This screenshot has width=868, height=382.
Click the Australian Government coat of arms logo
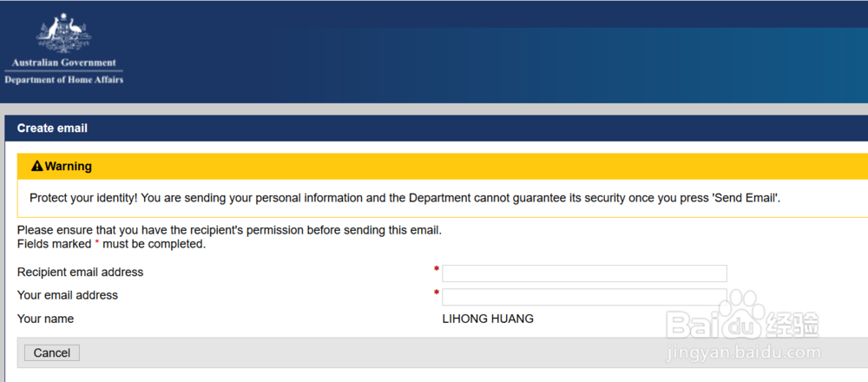63,33
